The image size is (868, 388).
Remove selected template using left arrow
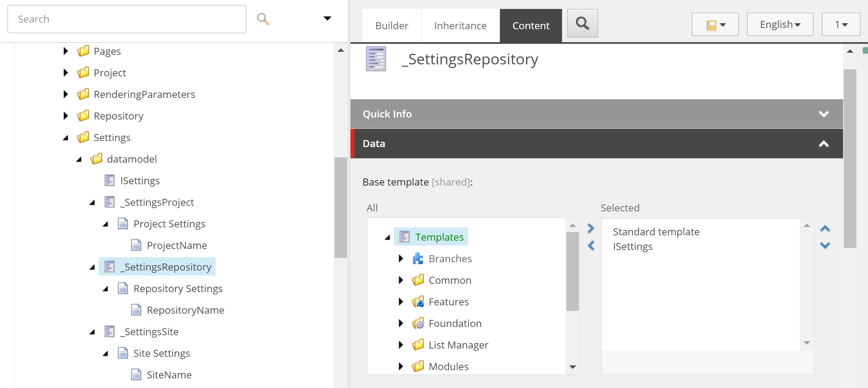point(591,246)
